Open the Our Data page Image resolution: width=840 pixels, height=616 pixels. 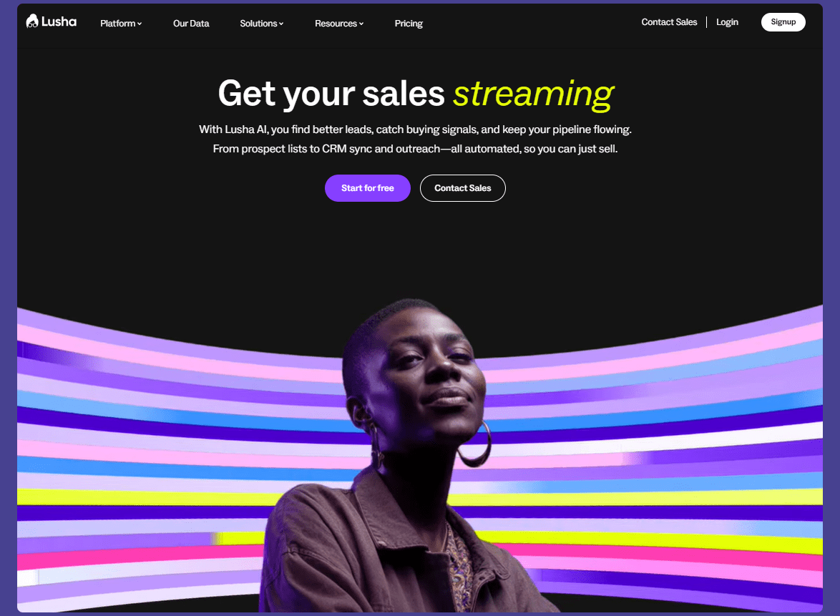pos(191,24)
